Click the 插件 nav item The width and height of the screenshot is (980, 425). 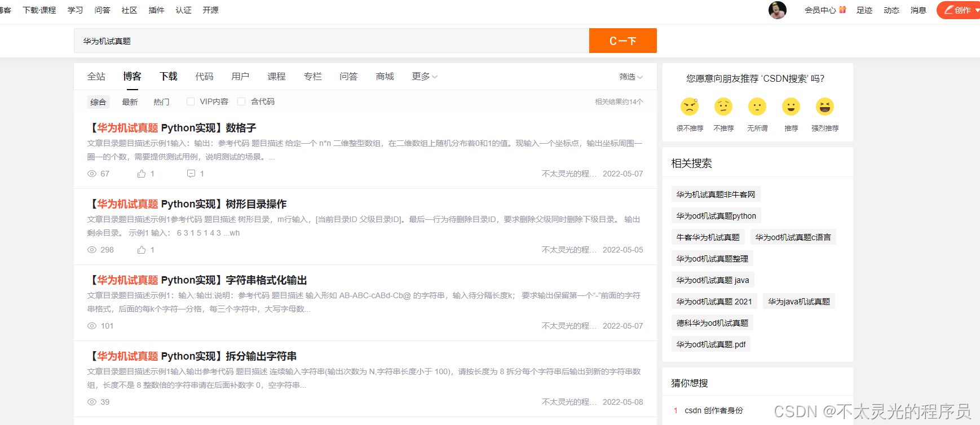tap(156, 10)
